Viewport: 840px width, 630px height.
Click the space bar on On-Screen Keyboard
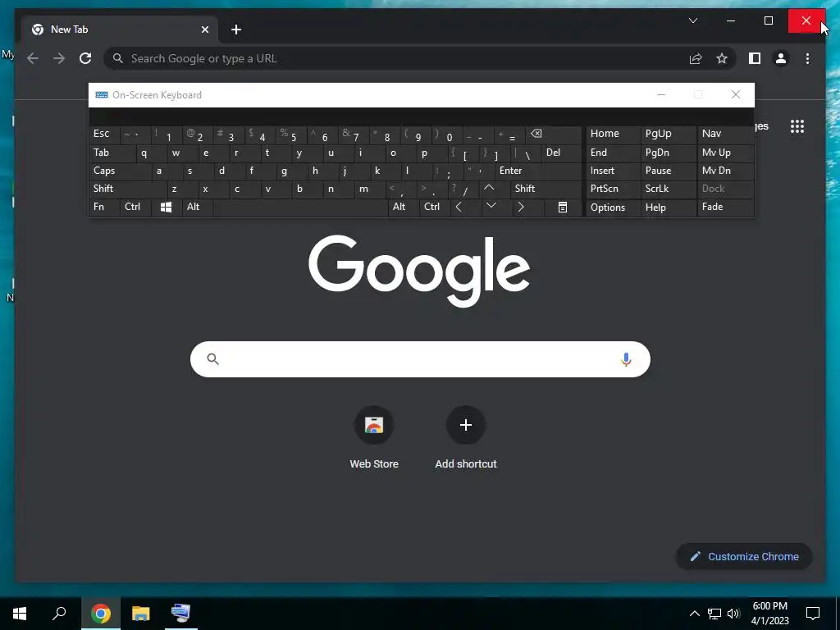tap(300, 208)
